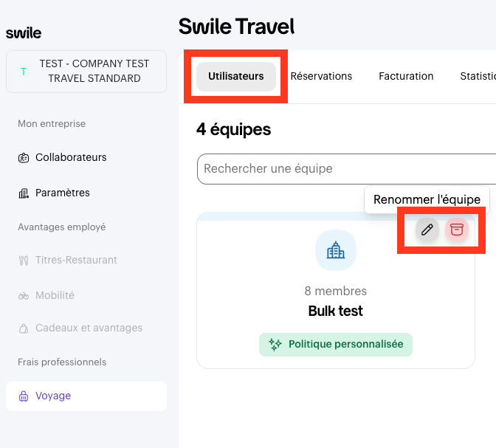The height and width of the screenshot is (448, 496).
Task: Open the Bulk test team name
Action: tap(336, 311)
